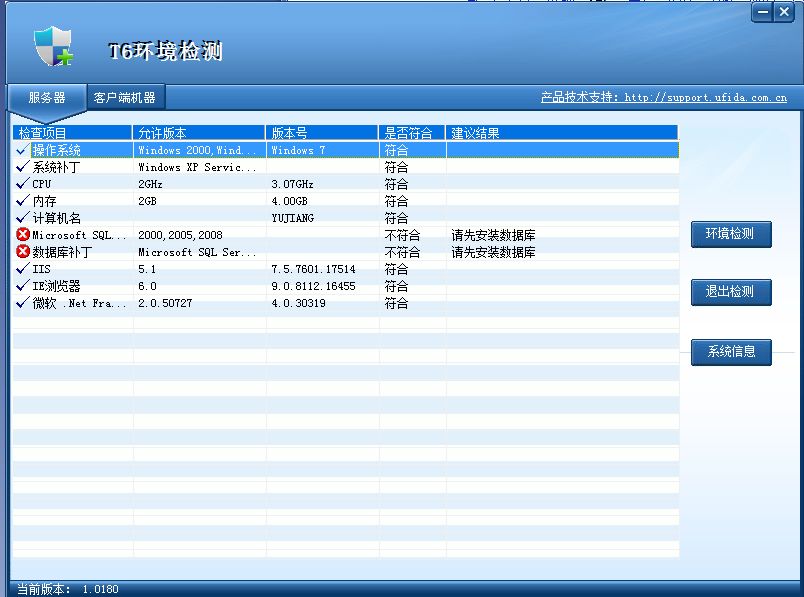Screen dimensions: 804x597
Task: Click the check icon beside 系统补丁
Action: [x=22, y=167]
